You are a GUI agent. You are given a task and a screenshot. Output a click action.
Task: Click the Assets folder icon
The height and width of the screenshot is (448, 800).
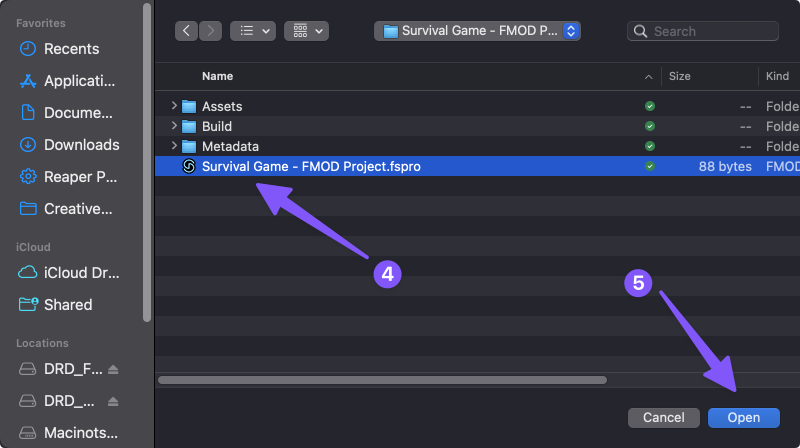(189, 106)
